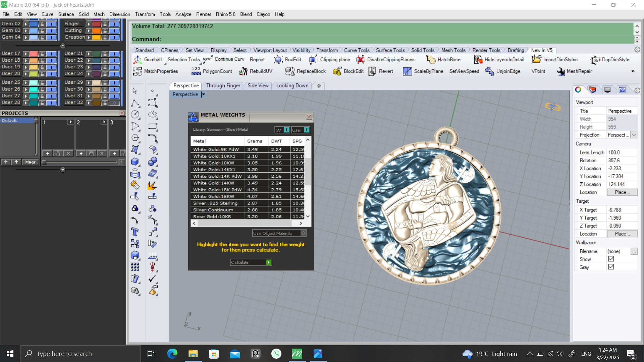Open Matrix app in Windows taskbar

297,354
